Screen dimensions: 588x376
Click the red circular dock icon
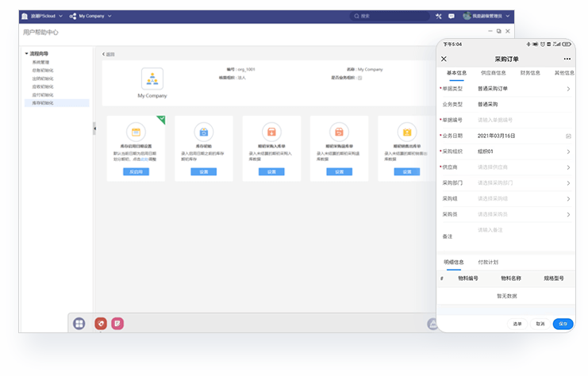pos(101,323)
